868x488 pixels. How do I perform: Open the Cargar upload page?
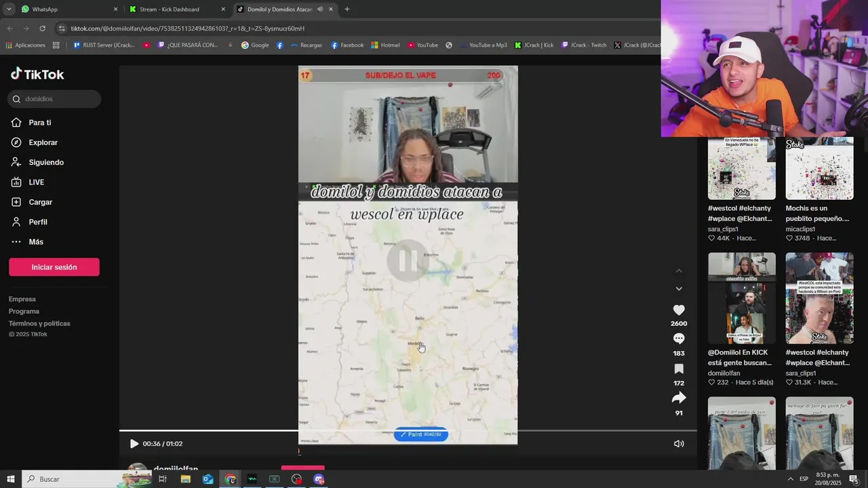[33, 202]
